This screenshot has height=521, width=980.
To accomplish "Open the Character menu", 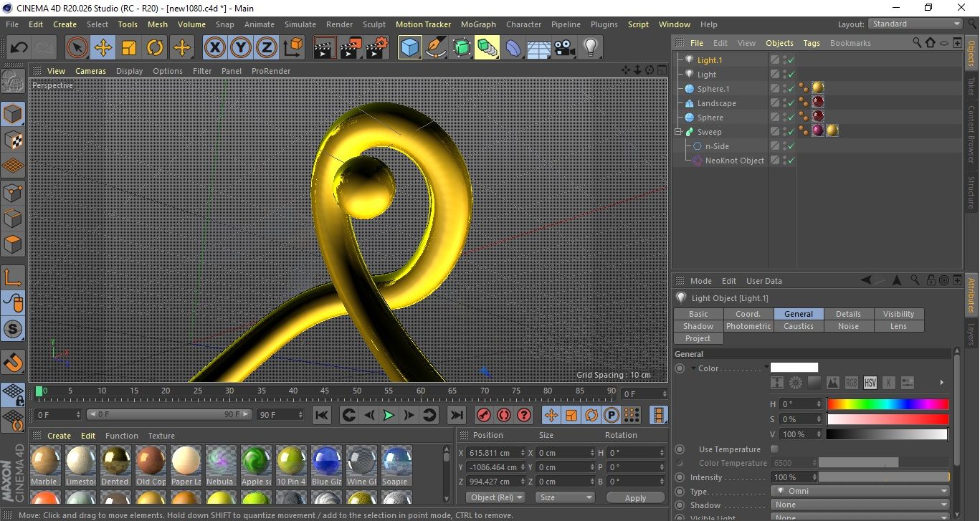I will pos(524,24).
